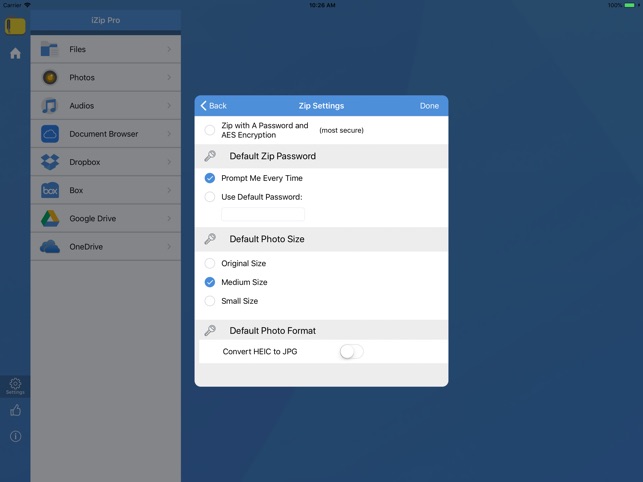This screenshot has width=643, height=482.
Task: Click key icon beside Default Zip Password
Action: [210, 156]
